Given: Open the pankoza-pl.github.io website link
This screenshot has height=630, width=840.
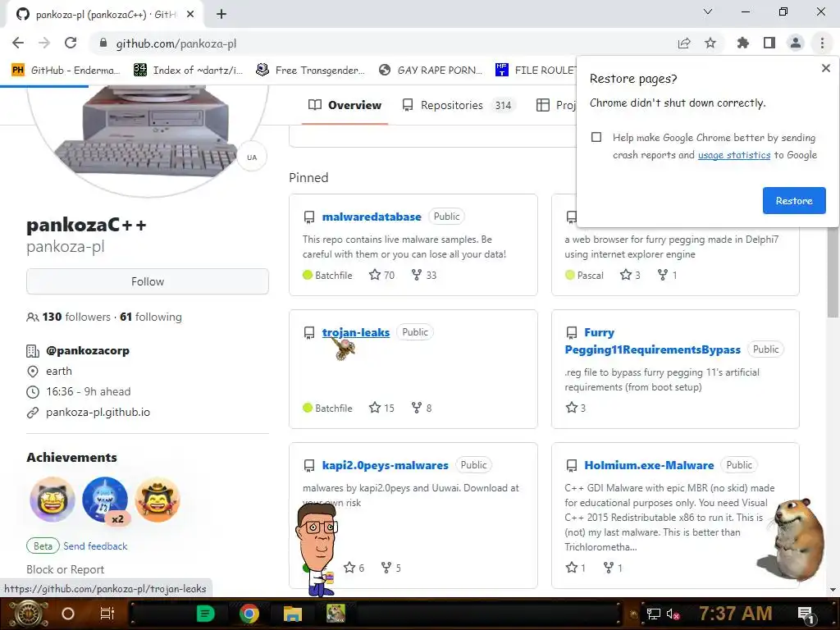Looking at the screenshot, I should [98, 412].
